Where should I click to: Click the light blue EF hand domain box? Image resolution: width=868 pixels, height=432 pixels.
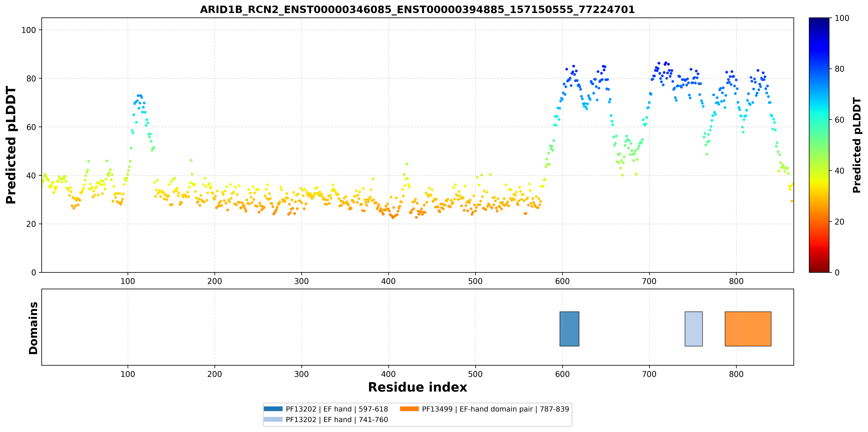[693, 329]
